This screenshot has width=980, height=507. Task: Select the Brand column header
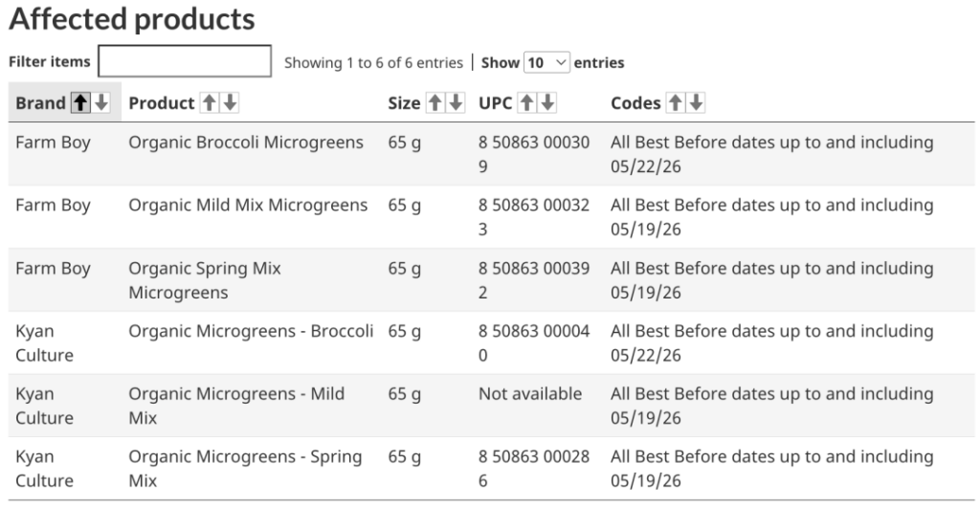coord(40,103)
